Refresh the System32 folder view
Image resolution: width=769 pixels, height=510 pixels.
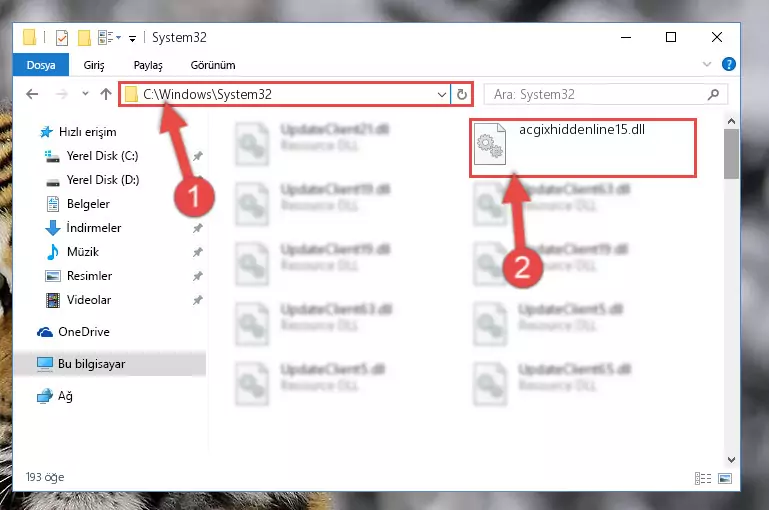[x=461, y=94]
